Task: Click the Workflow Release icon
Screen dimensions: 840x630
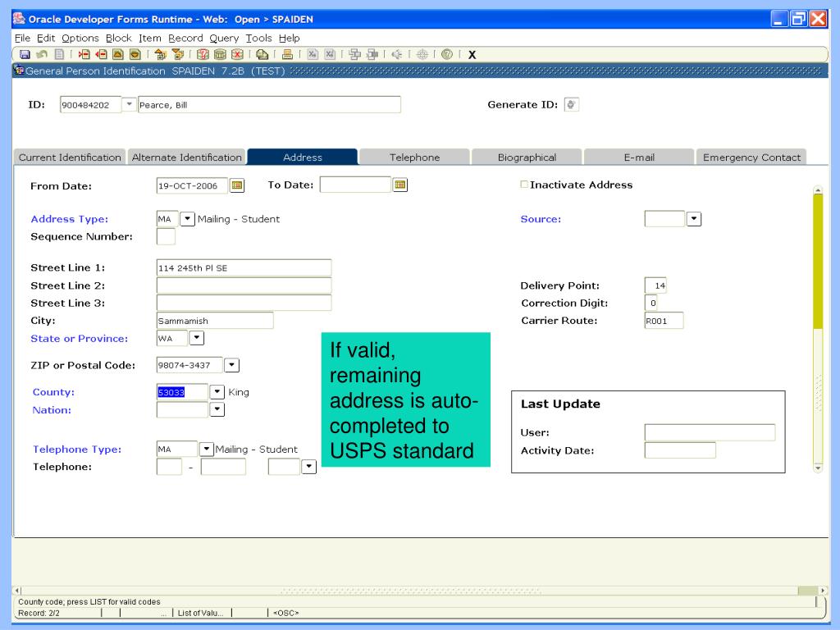Action: click(x=372, y=54)
